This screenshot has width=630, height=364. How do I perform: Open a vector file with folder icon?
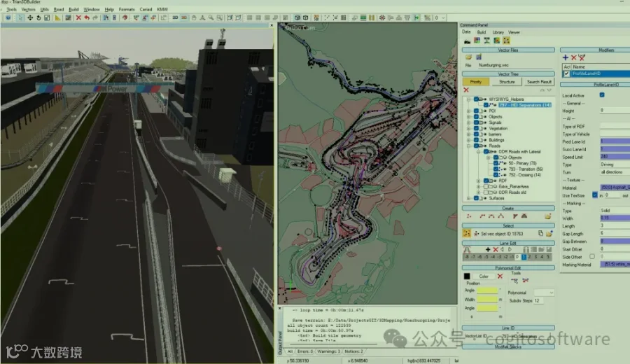click(468, 57)
